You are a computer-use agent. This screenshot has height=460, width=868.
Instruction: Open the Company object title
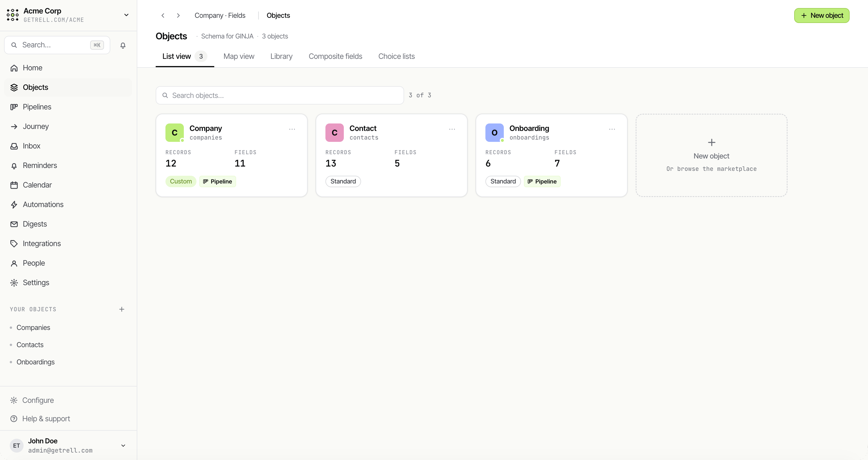[x=206, y=128]
